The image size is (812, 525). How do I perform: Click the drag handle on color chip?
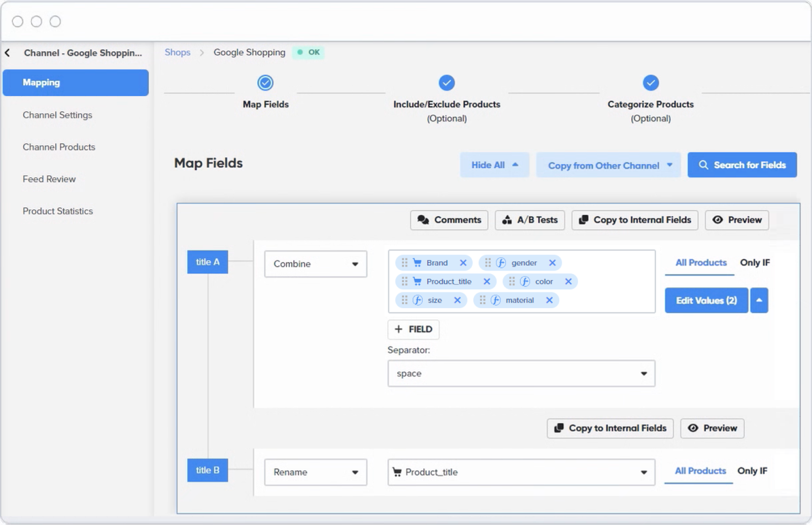coord(512,281)
